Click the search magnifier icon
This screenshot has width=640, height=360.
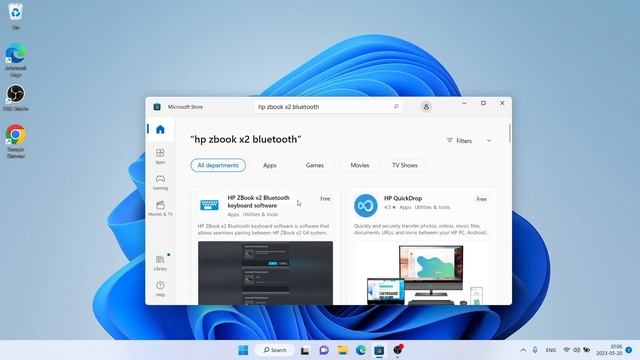[x=396, y=107]
